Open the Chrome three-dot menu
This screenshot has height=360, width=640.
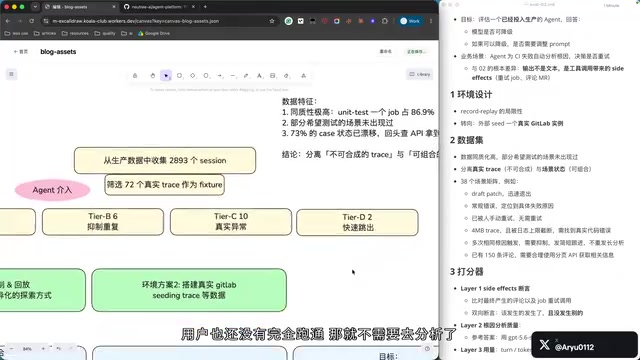(x=431, y=21)
